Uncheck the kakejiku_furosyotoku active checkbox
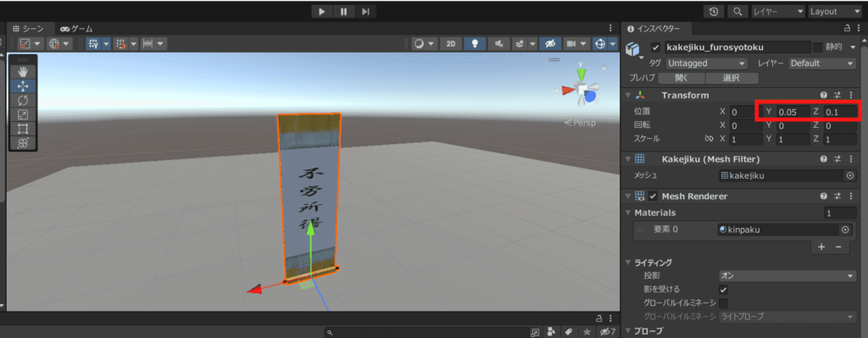 656,47
